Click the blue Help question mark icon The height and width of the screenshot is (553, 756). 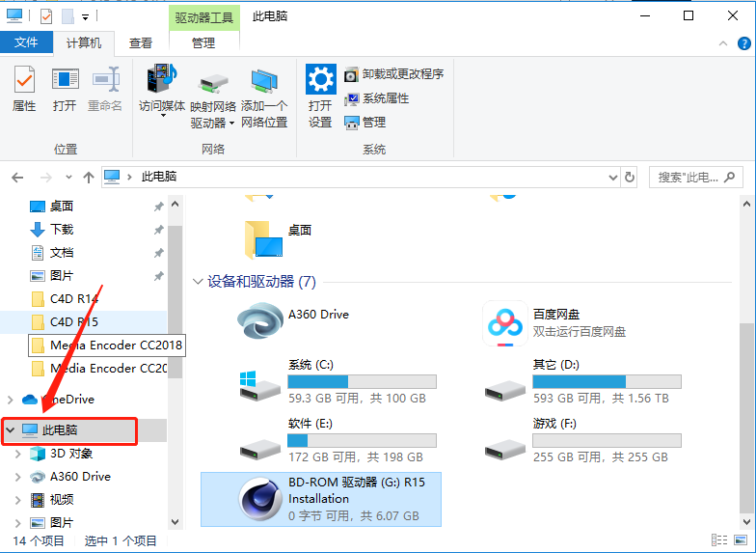tap(744, 43)
